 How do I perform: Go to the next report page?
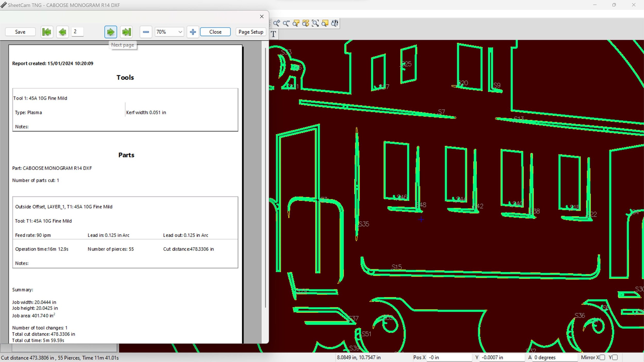coord(111,32)
